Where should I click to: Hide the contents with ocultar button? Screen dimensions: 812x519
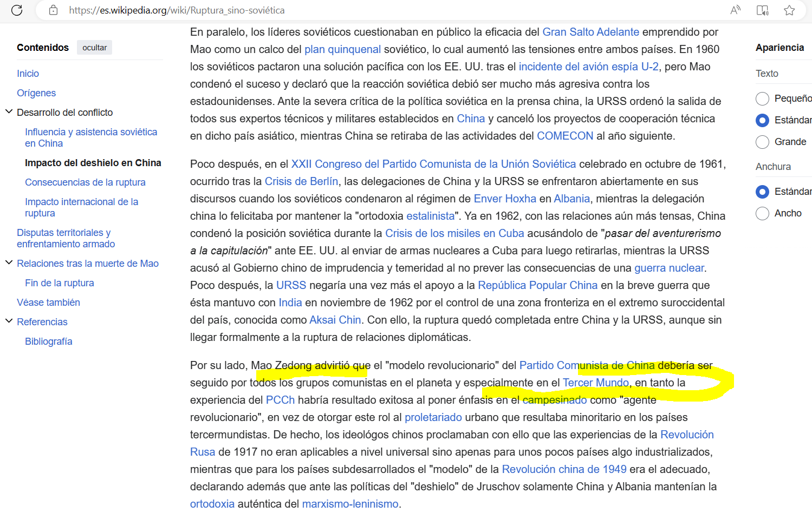(94, 48)
